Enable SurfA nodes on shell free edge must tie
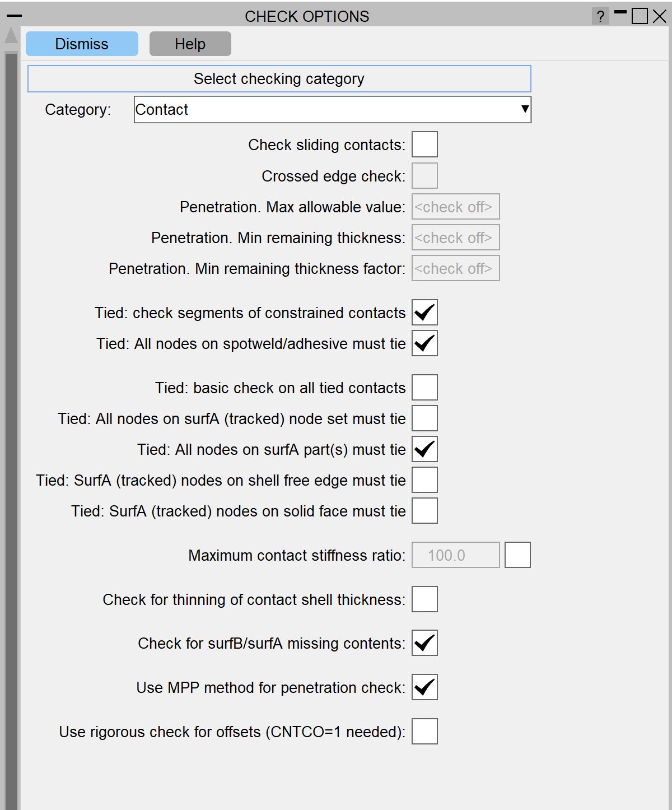The width and height of the screenshot is (672, 810). [x=424, y=480]
